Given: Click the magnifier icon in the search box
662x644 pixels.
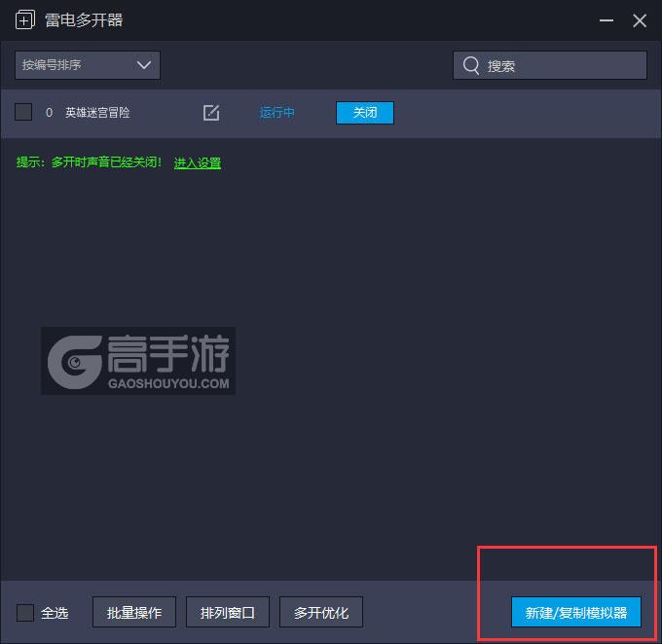Looking at the screenshot, I should pyautogui.click(x=471, y=65).
